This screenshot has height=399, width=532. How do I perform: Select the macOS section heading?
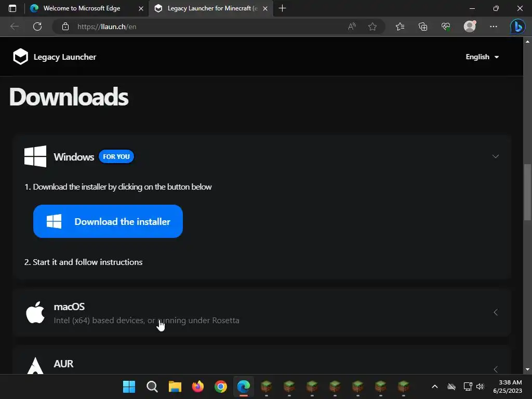click(69, 307)
